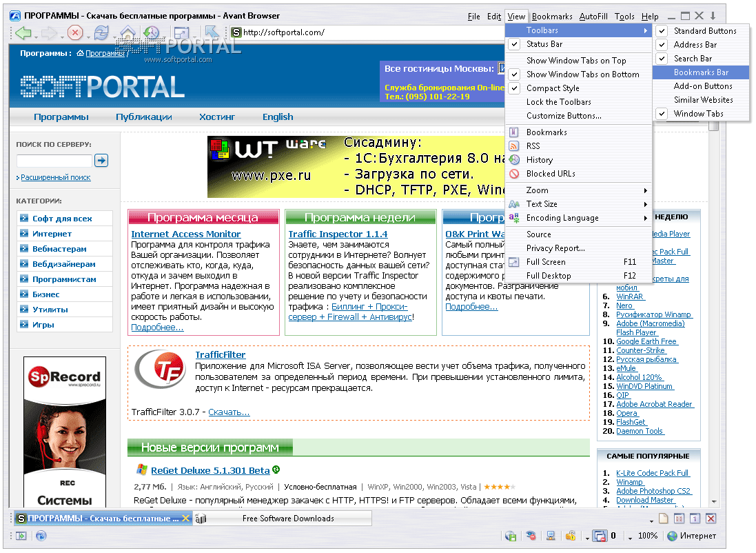The width and height of the screenshot is (756, 553).
Task: Select Customize Buttons... menu entry
Action: [x=578, y=116]
